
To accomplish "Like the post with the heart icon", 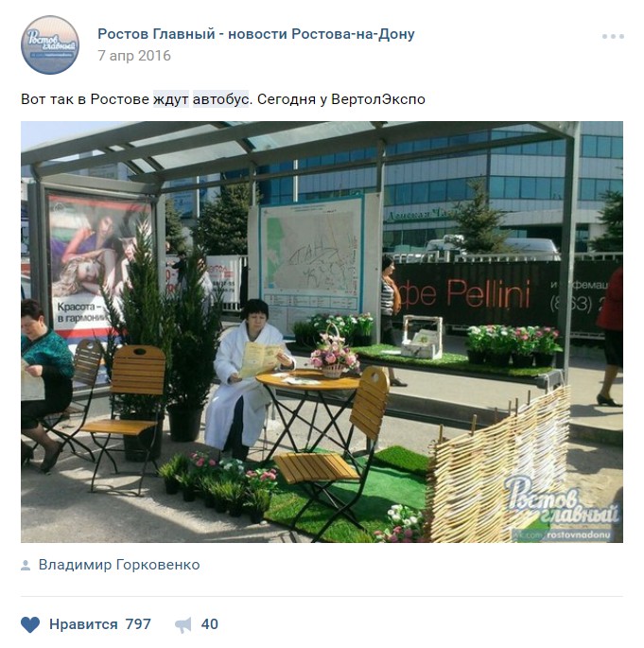I will pos(30,624).
